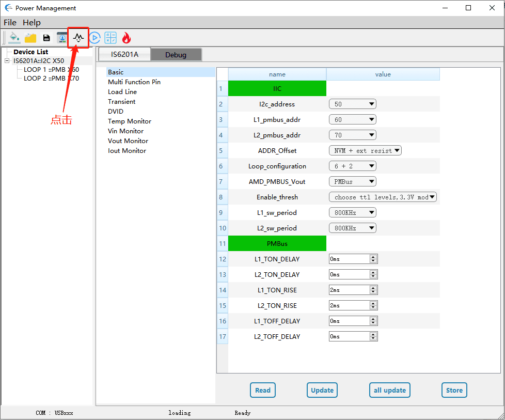This screenshot has height=420, width=505.
Task: Click the floppy disk save icon
Action: [x=46, y=38]
